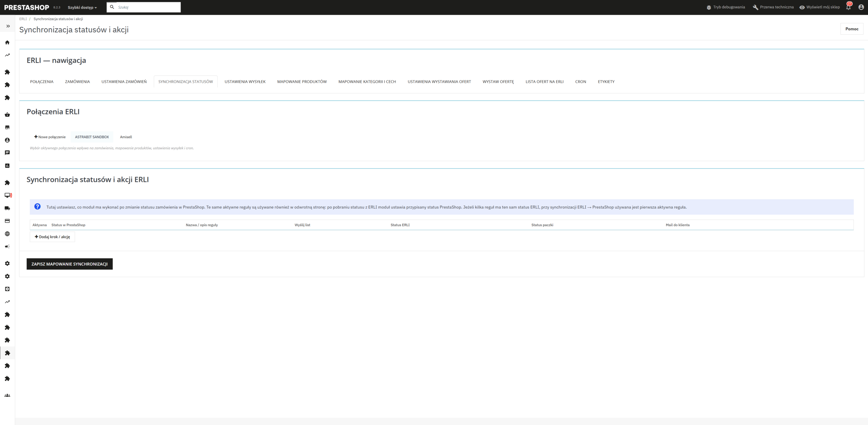The width and height of the screenshot is (868, 425).
Task: Click the wrench maintenance icon
Action: 755,7
